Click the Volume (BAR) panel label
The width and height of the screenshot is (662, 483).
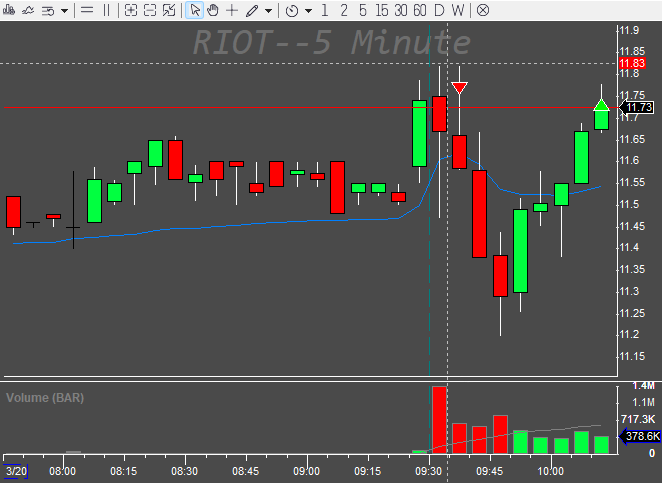(x=45, y=398)
